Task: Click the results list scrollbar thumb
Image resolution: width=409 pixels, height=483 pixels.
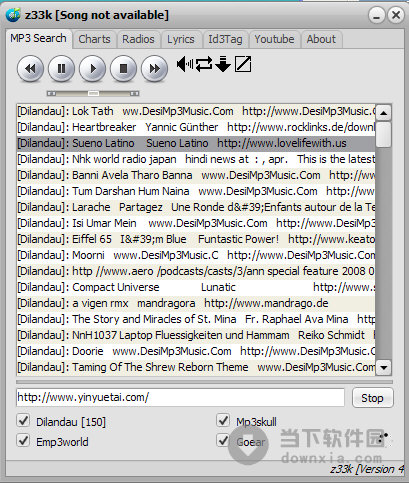Action: 384,134
